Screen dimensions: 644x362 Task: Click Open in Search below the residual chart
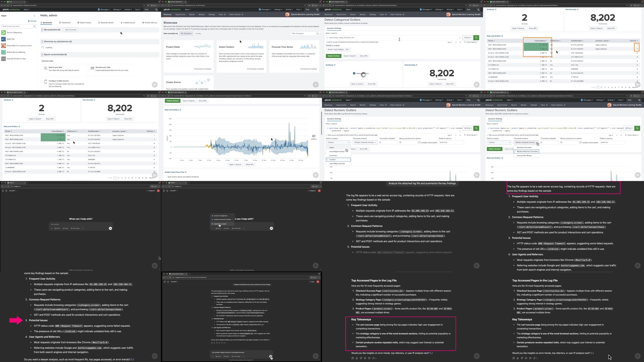235,165
